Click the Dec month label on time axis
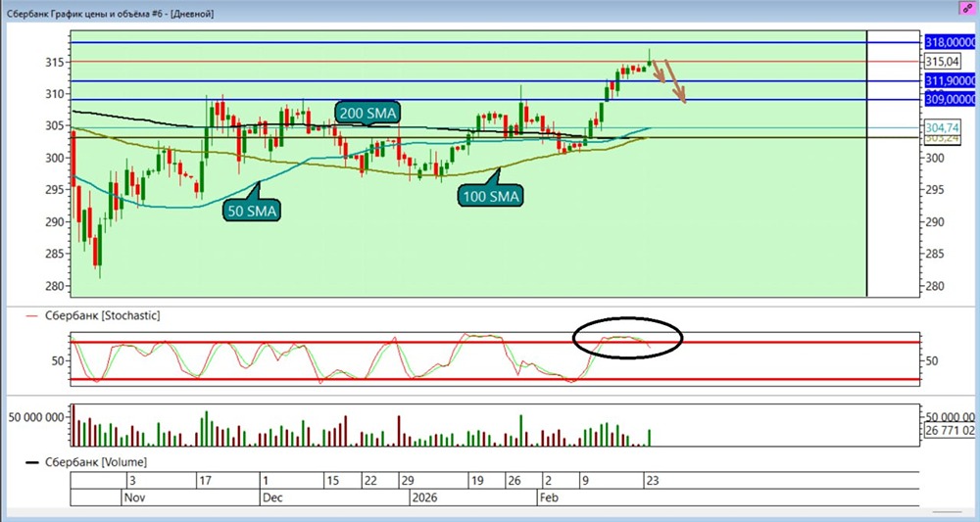Viewport: 980px width, 522px height. (x=273, y=498)
